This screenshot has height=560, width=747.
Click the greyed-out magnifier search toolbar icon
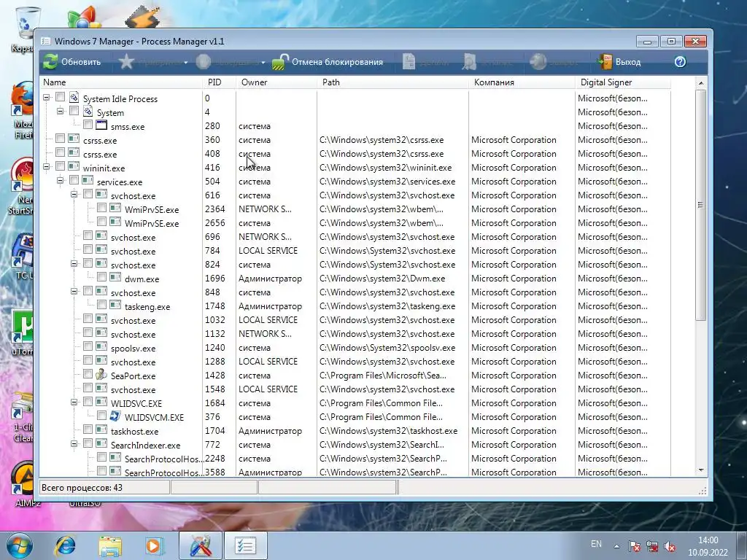point(469,62)
